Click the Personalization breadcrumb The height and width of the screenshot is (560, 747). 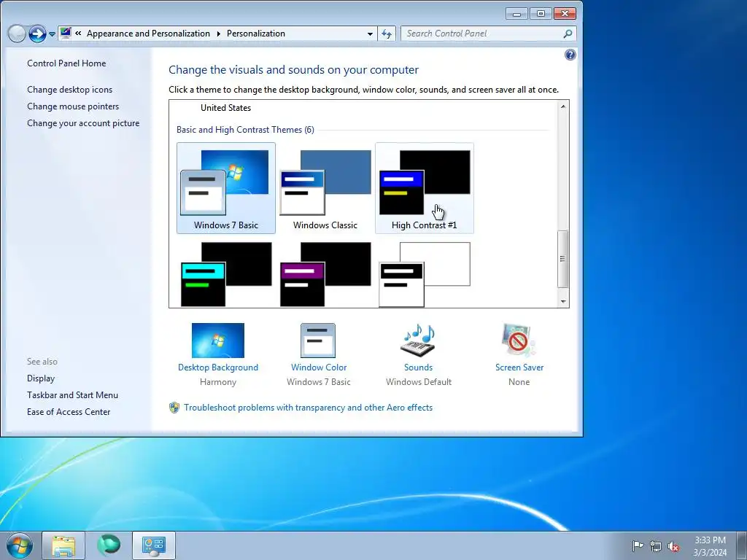(256, 34)
